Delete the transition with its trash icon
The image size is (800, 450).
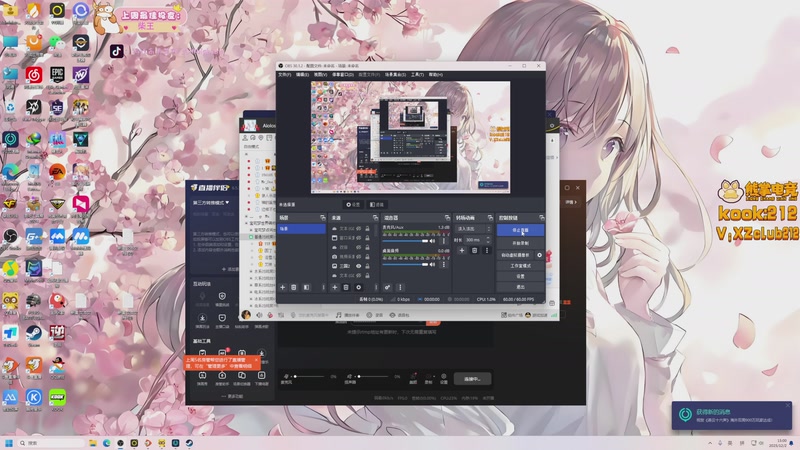click(x=474, y=251)
